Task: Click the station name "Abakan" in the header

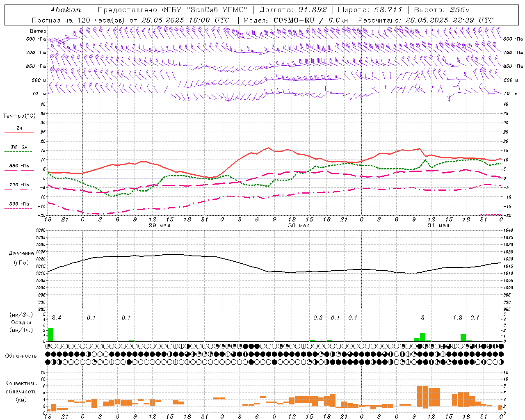Action: tap(66, 9)
